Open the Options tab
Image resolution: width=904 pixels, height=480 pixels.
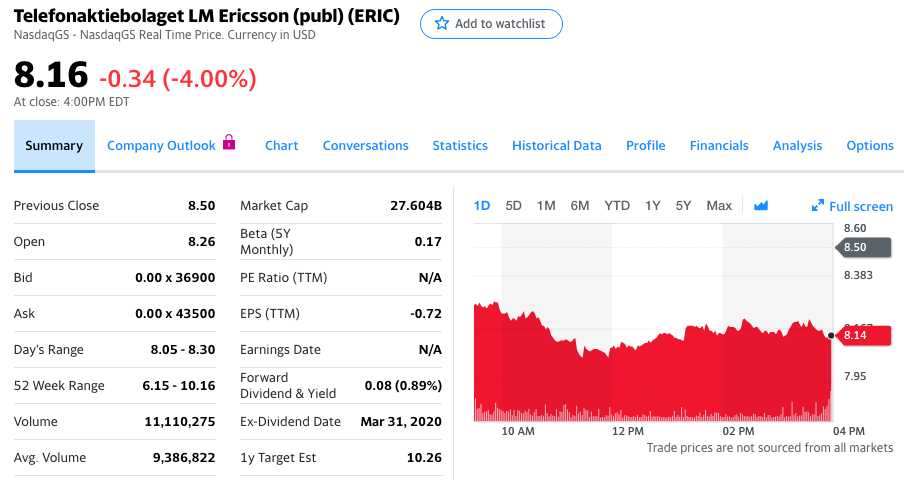tap(870, 146)
